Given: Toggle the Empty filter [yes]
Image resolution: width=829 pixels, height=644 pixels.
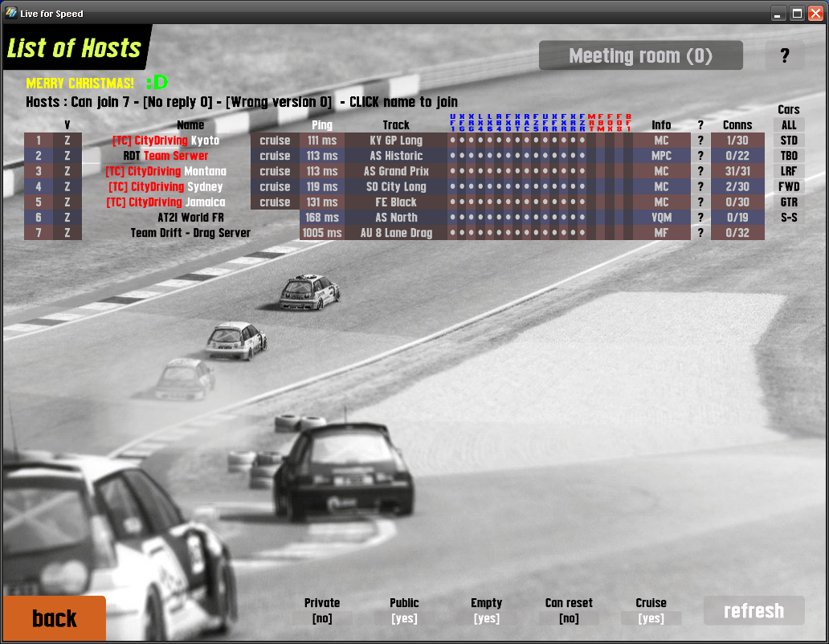Looking at the screenshot, I should (487, 618).
